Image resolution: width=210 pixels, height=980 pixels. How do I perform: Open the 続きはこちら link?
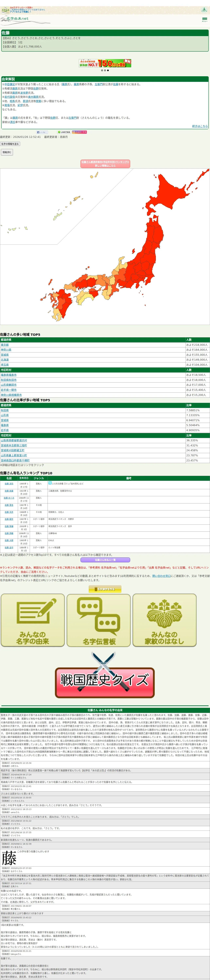click(x=200, y=126)
